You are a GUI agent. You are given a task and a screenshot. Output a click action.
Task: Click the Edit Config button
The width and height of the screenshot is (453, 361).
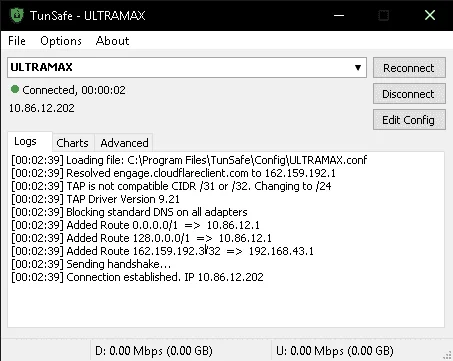tap(409, 120)
